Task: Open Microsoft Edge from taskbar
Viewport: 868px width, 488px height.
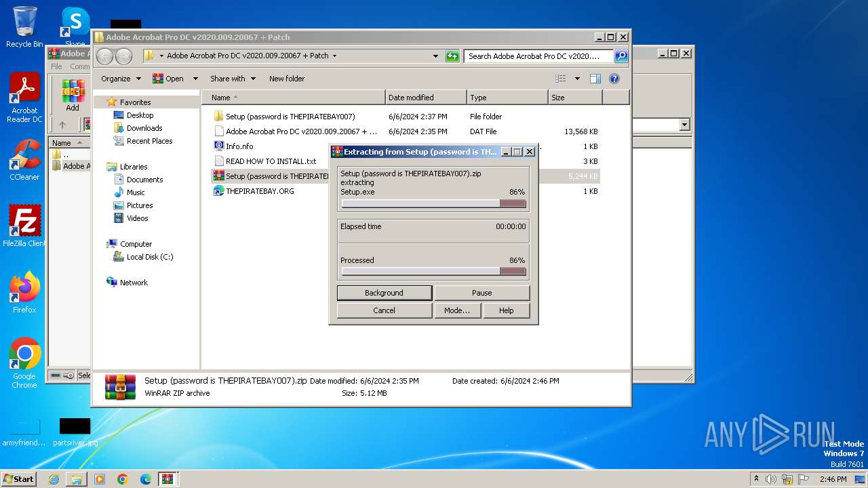Action: 146,479
